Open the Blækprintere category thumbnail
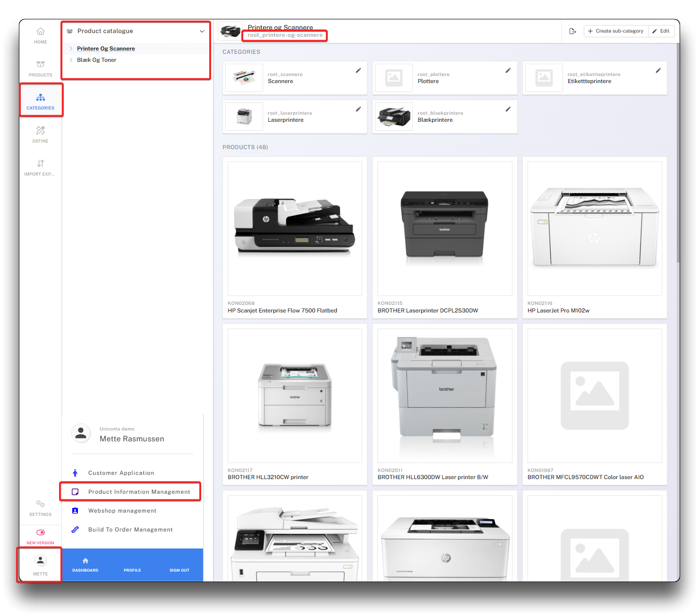Screen dimensions: 699x616 click(394, 117)
